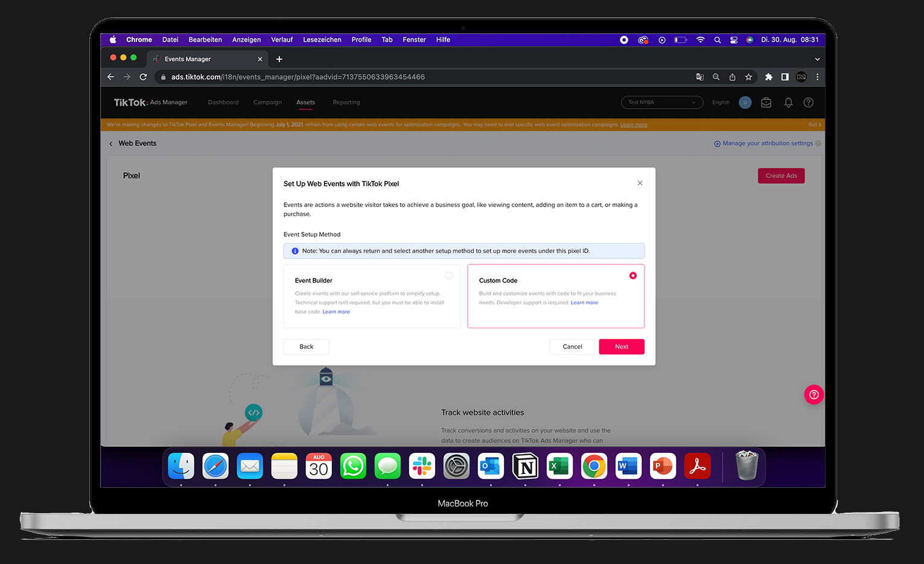Click the info icon beside attribution settings
The width and height of the screenshot is (924, 564).
coord(818,144)
